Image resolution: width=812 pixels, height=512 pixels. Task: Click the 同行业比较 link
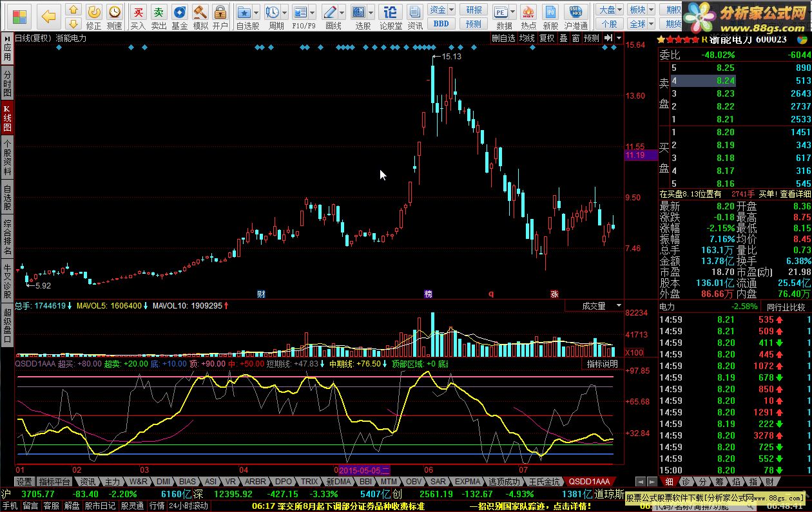point(786,307)
